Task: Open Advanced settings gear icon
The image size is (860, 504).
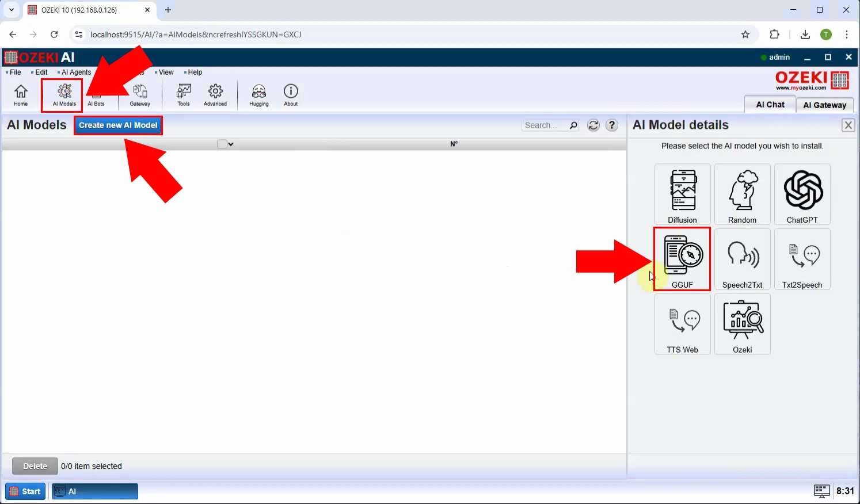Action: (215, 95)
